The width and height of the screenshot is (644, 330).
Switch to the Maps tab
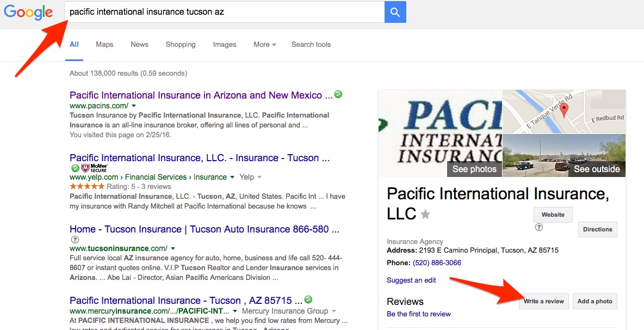(104, 45)
